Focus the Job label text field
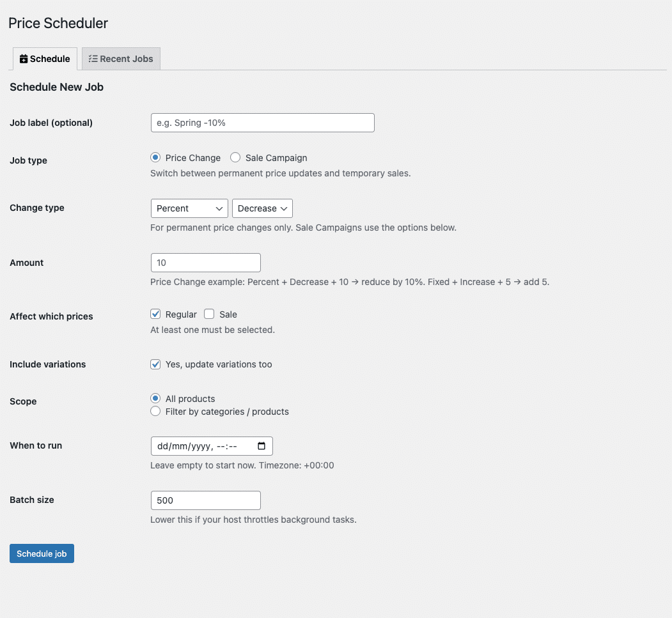This screenshot has width=672, height=618. [x=262, y=123]
